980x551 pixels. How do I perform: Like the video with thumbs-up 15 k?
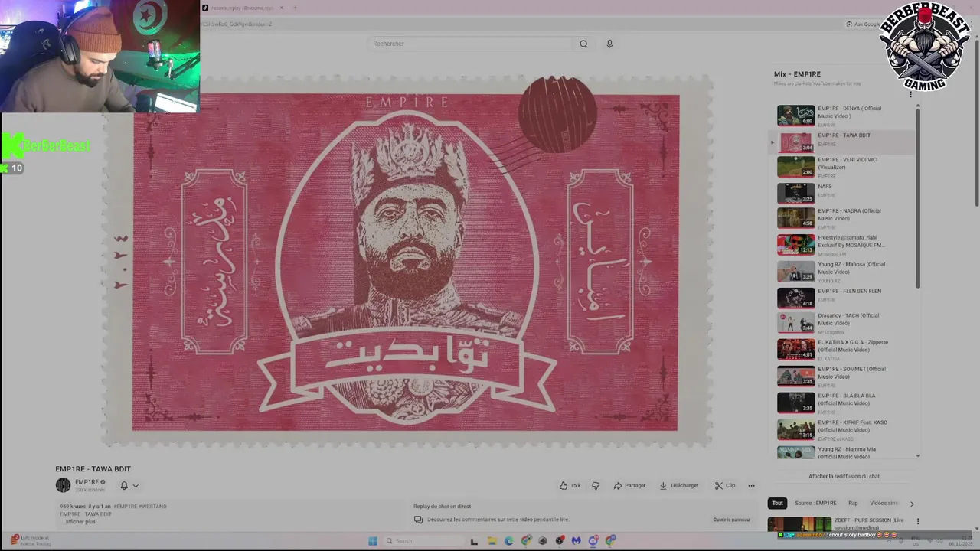570,485
